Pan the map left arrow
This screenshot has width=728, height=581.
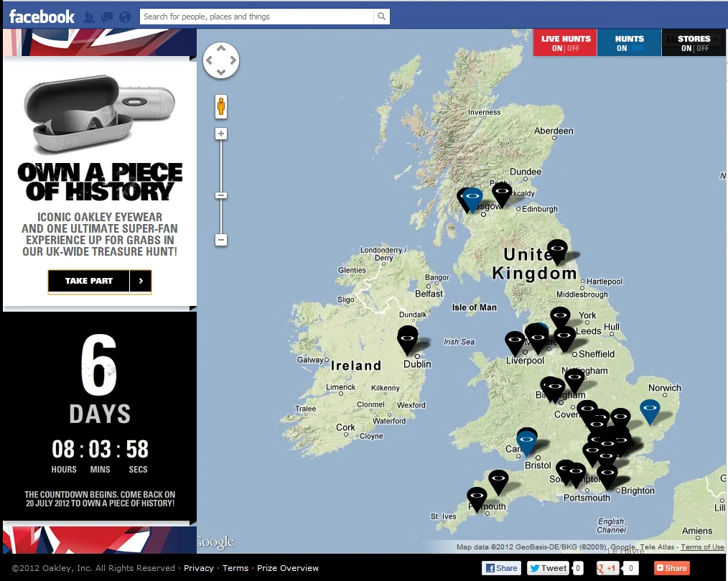click(x=210, y=60)
